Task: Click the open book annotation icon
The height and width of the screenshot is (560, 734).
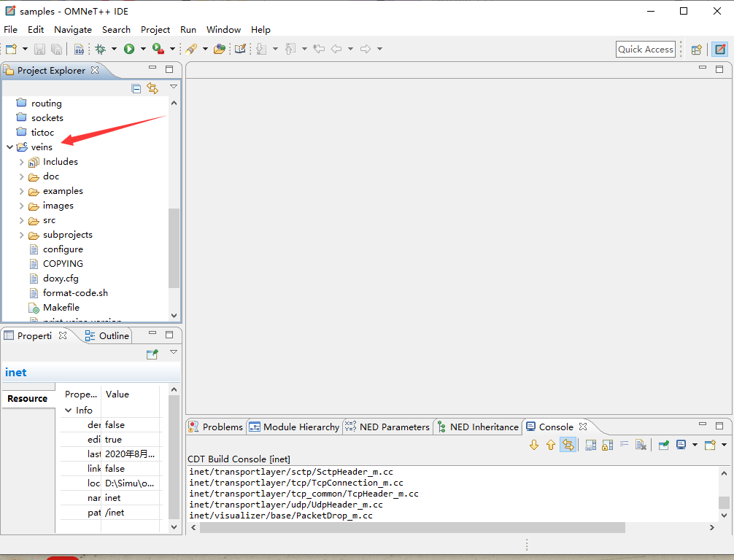Action: (240, 49)
